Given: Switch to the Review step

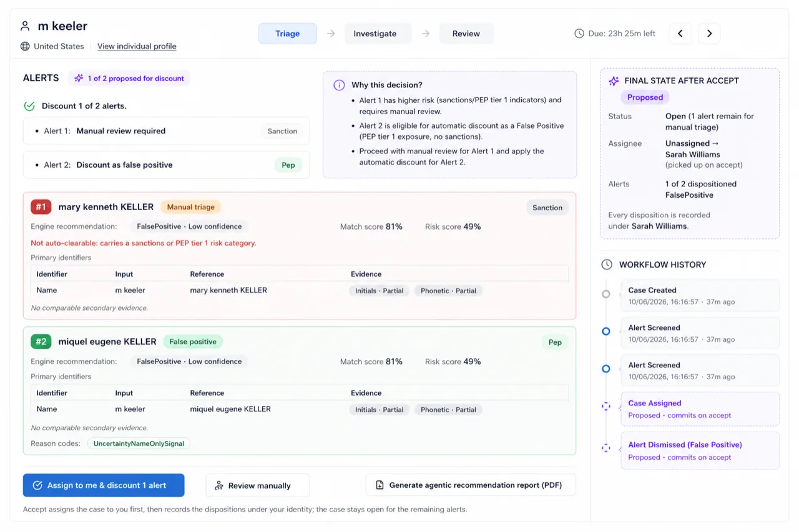Looking at the screenshot, I should [x=466, y=34].
